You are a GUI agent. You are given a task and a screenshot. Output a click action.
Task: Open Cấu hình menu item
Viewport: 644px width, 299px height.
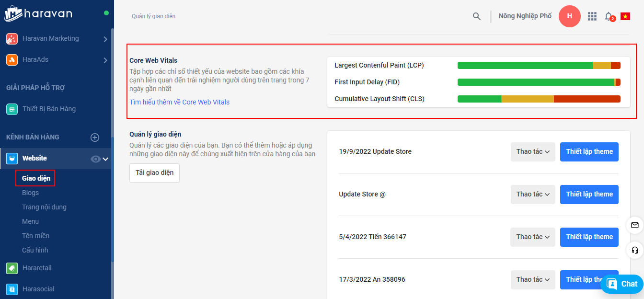[x=35, y=250]
